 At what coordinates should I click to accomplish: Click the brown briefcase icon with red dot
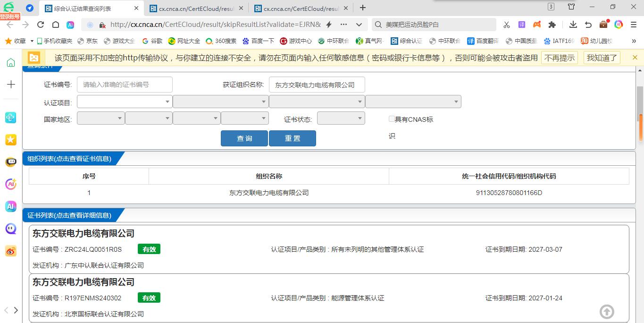[604, 24]
